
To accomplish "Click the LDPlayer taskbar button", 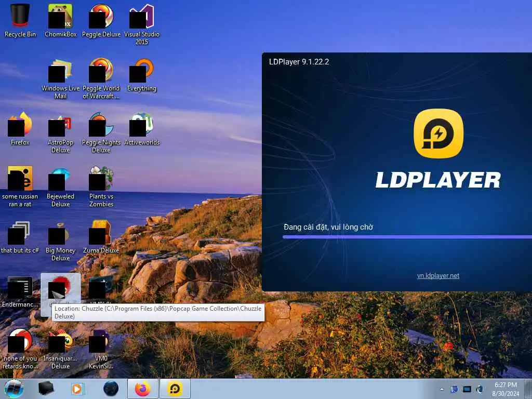I will coord(175,389).
